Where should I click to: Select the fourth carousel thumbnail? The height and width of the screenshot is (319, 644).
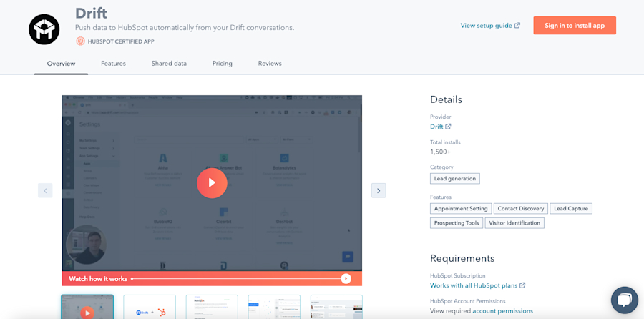(x=274, y=307)
